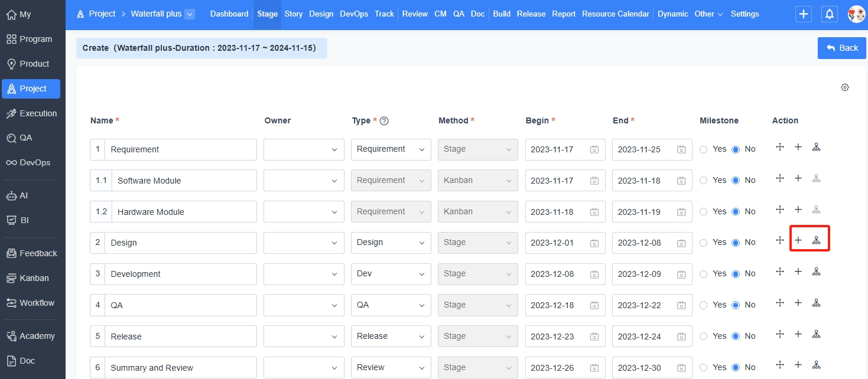Open the Type dropdown for QA row
This screenshot has width=868, height=379.
coord(391,305)
